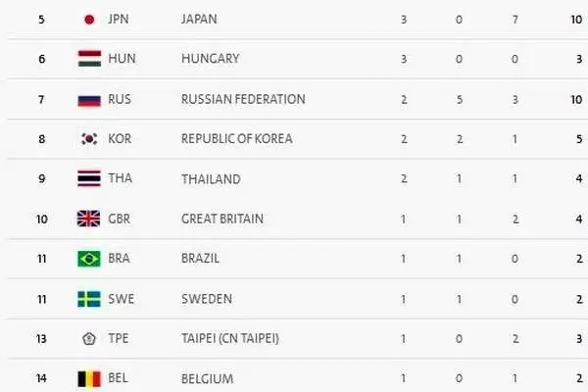588x392 pixels.
Task: Click the Hungary flag icon
Action: click(x=89, y=59)
